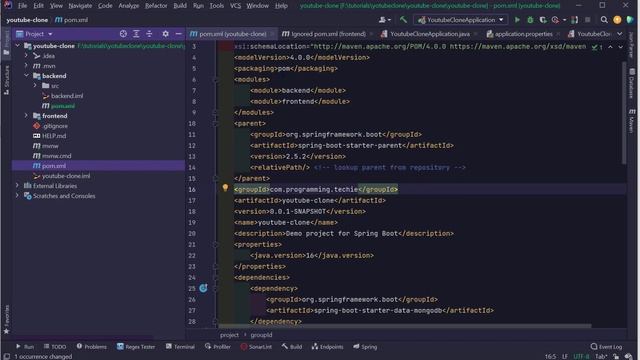Debug the application with the bug icon
This screenshot has width=640, height=360.
(530, 20)
